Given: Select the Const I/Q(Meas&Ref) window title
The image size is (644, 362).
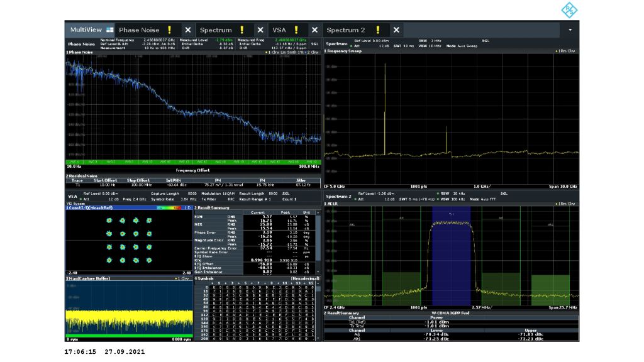Looking at the screenshot, I should coord(88,207).
